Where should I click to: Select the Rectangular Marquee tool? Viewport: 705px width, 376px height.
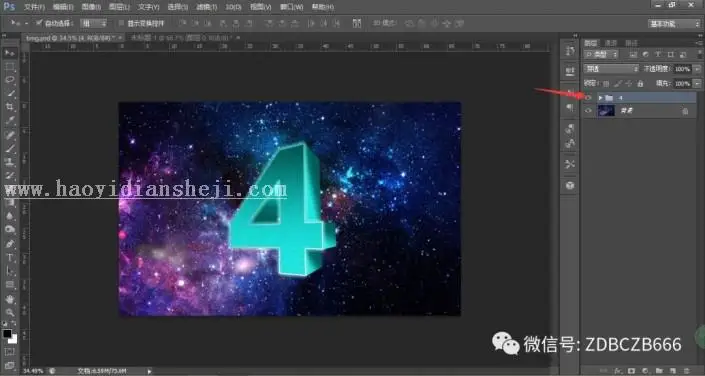tap(10, 67)
